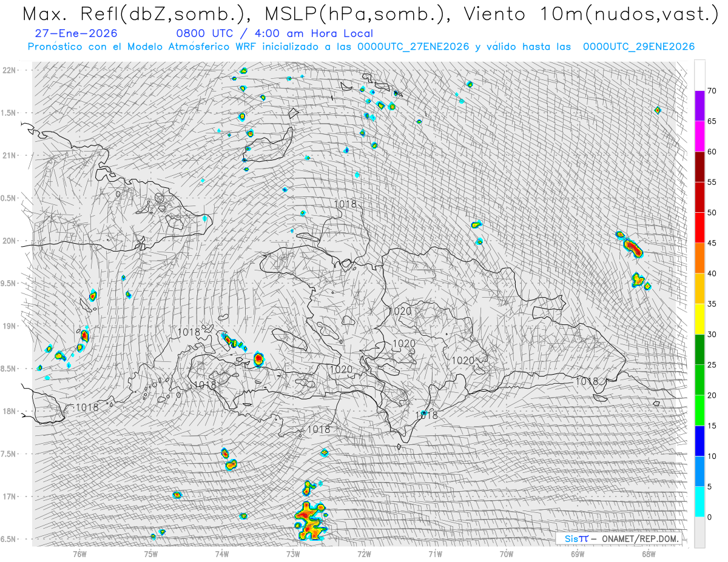Screen dimensions: 728x562
Task: Click the "0.5N" latitude axis label
Action: click(x=8, y=198)
